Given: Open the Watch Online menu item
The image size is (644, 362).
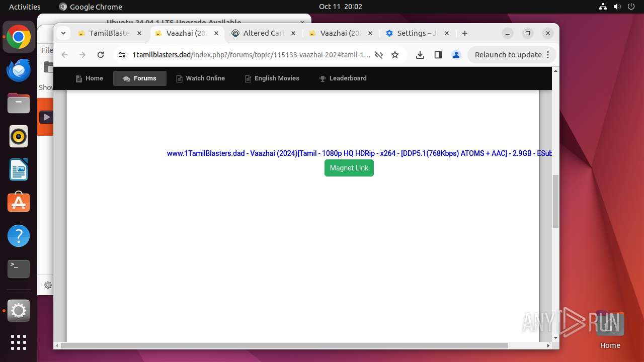Looking at the screenshot, I should pos(200,78).
